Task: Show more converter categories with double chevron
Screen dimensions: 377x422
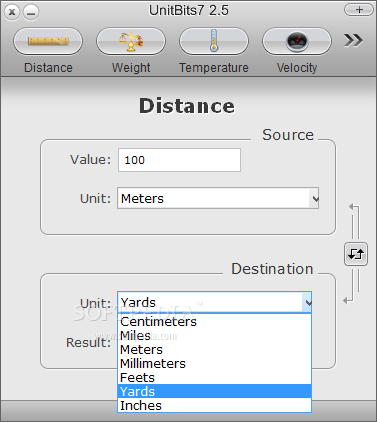Action: [x=353, y=40]
